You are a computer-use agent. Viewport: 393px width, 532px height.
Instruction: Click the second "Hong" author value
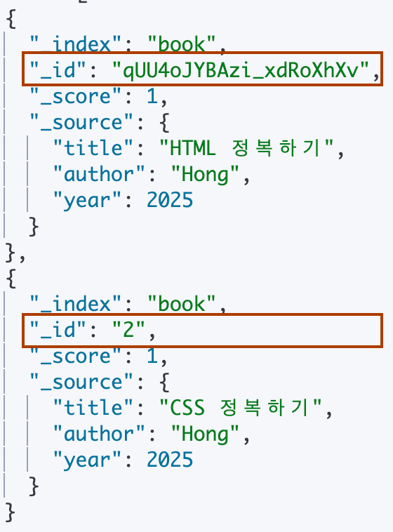pos(205,434)
